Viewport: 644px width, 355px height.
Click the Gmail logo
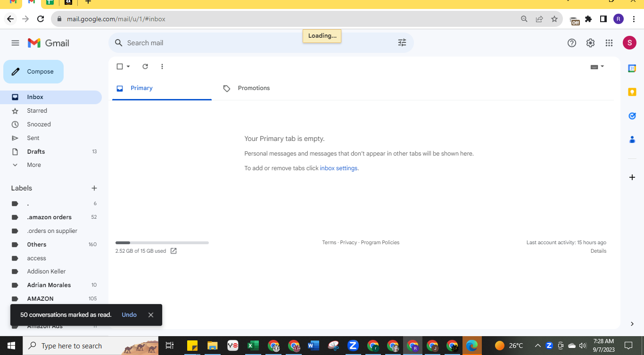point(48,43)
